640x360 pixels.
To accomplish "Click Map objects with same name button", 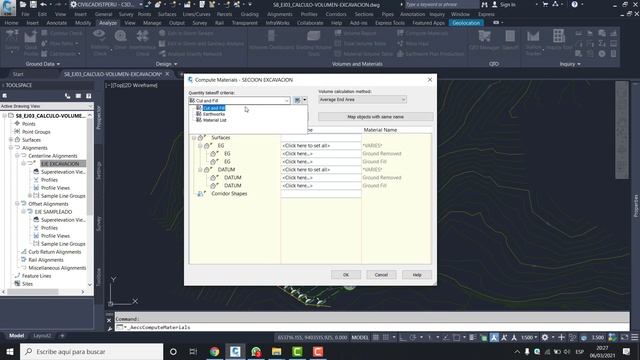I will tap(376, 117).
